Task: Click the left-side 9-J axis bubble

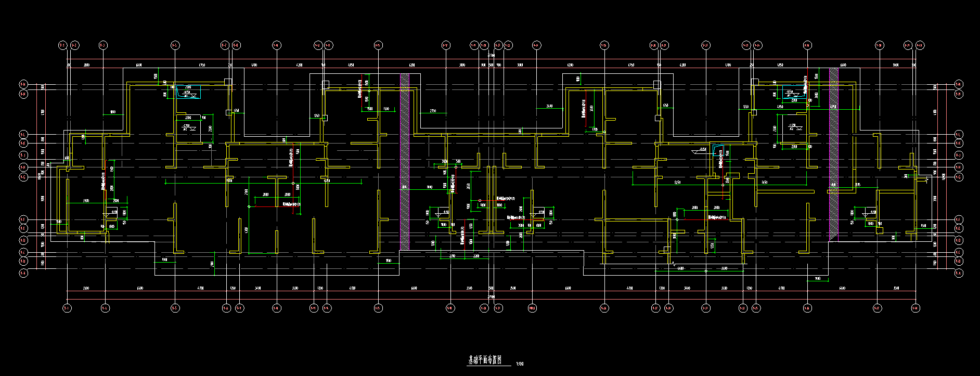Action: (23, 155)
